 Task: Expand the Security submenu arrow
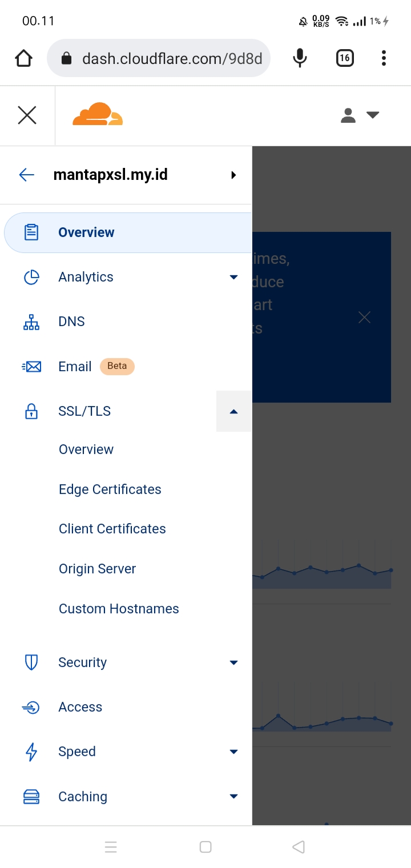point(233,662)
